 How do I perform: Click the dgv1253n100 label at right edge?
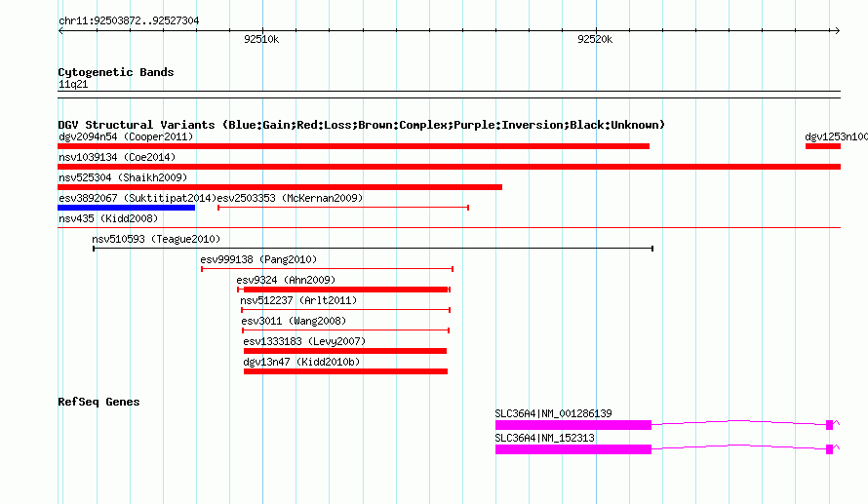coord(837,136)
